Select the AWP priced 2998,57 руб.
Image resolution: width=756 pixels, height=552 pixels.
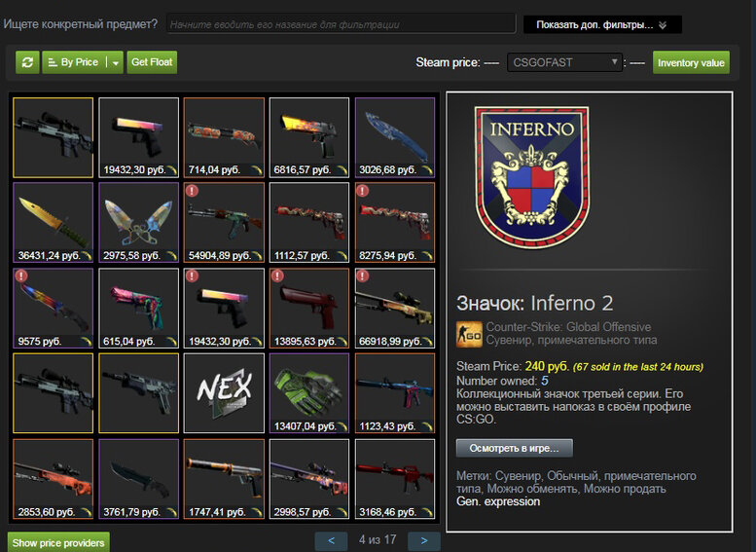click(309, 479)
